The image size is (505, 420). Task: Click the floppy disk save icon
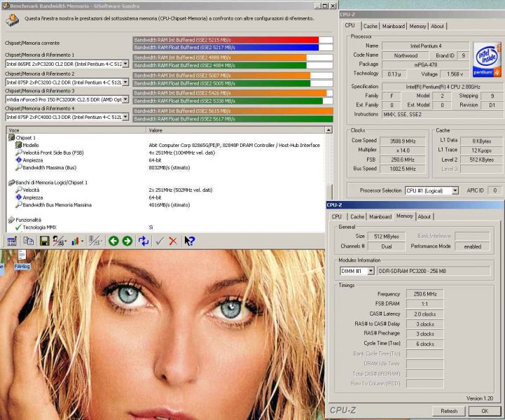(x=44, y=241)
